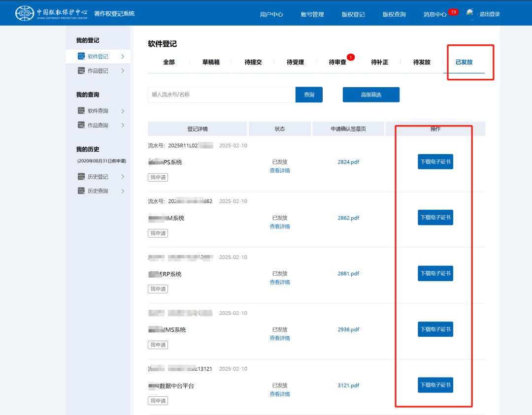
Task: Click the 输入流水号/名称 search input field
Action: coord(222,95)
